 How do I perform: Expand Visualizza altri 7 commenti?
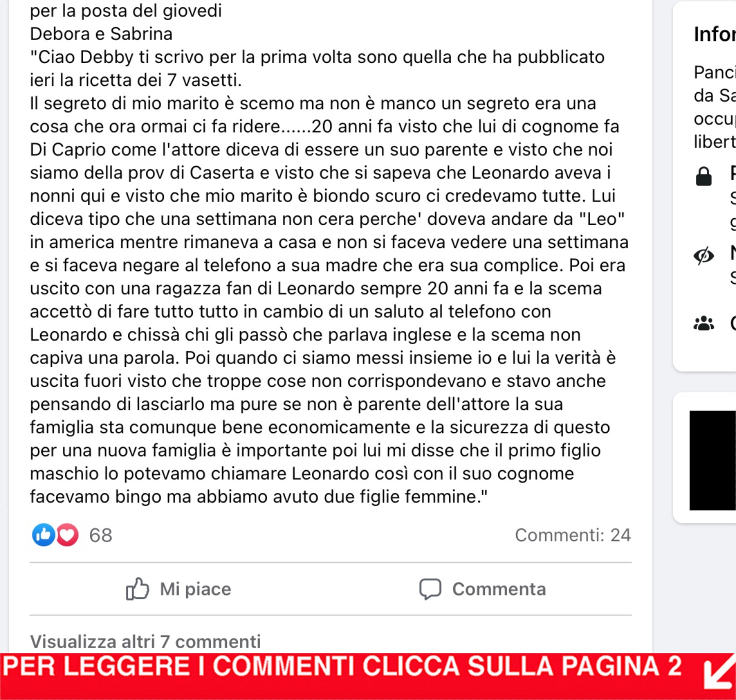click(x=145, y=641)
